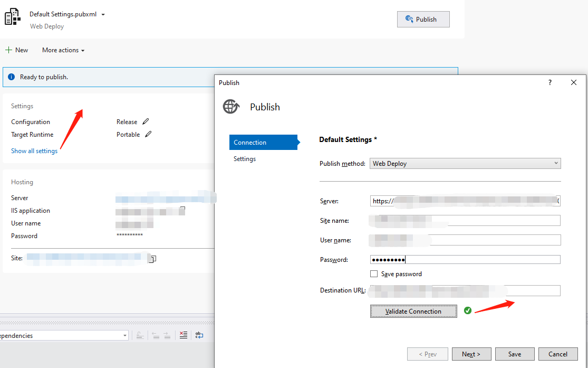Screen dimensions: 588x368
Task: Edit Target Runtime using the pencil beside Portable
Action: 148,135
